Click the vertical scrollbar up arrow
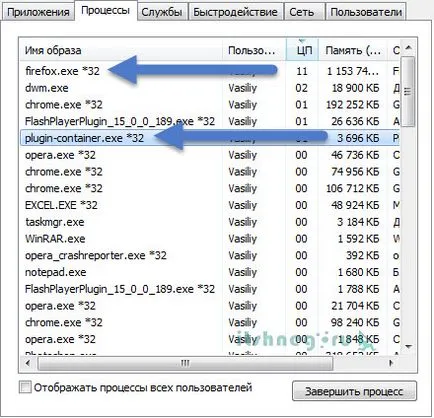 (x=409, y=49)
